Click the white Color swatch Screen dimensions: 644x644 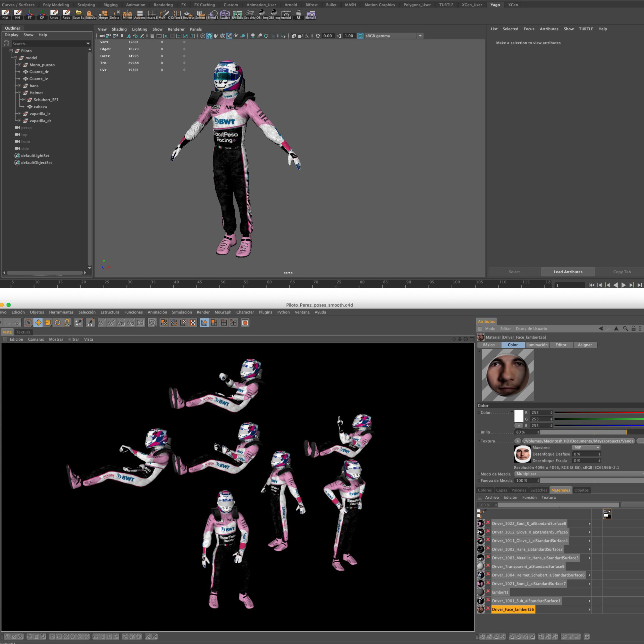click(x=519, y=416)
